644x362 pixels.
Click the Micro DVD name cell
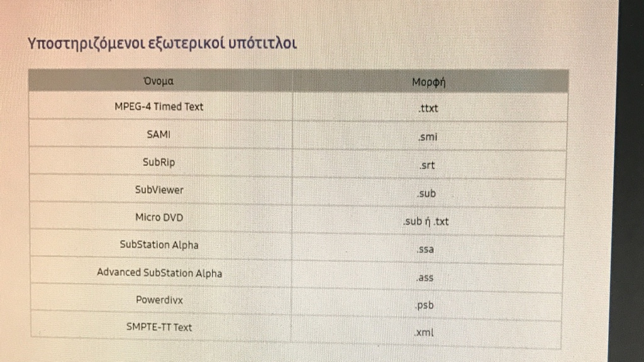(x=159, y=217)
